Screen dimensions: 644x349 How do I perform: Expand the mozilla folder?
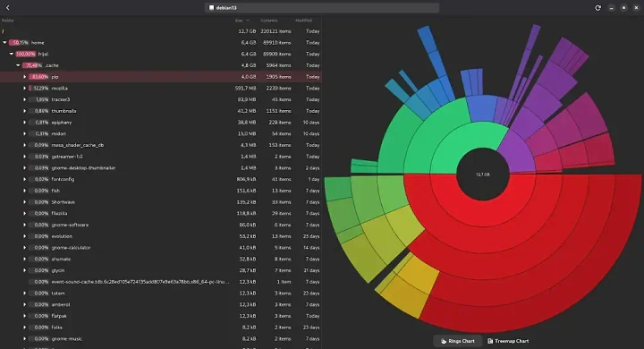pos(25,88)
